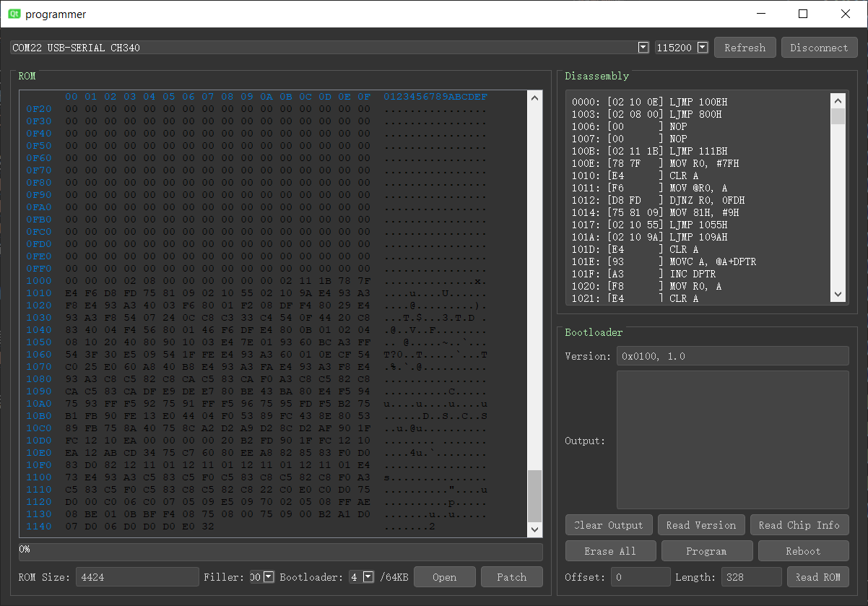Close the programmer window
This screenshot has width=868, height=606.
click(x=846, y=14)
